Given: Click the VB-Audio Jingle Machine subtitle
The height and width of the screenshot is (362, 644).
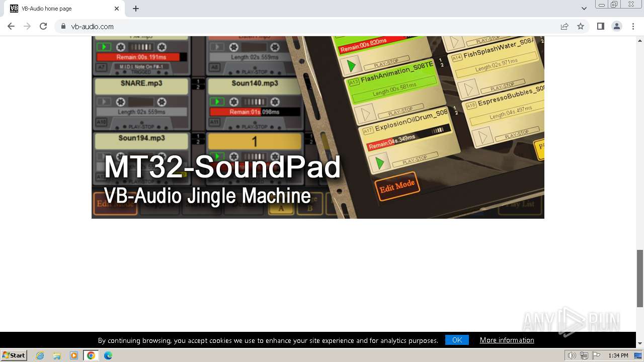Looking at the screenshot, I should pos(207,195).
